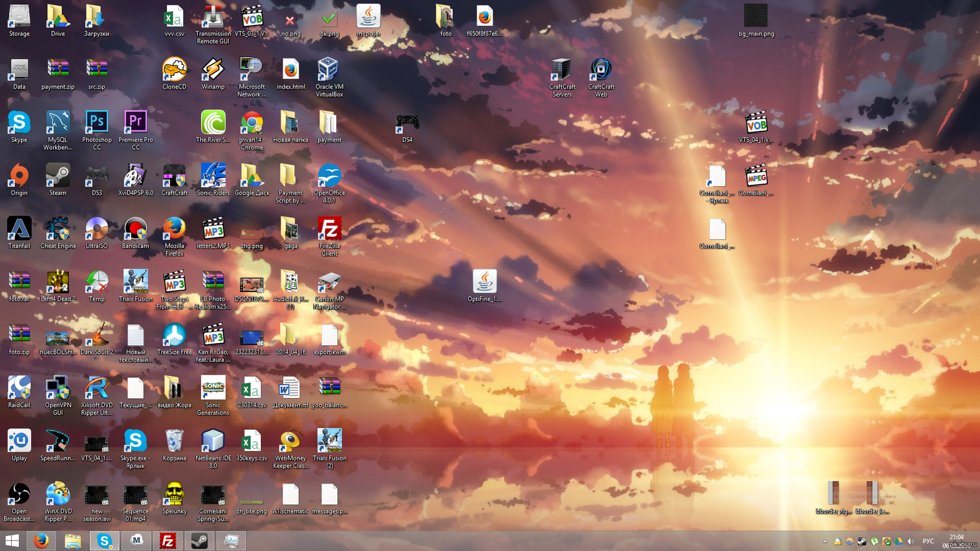Select the Origin desktop shortcut
Image resolution: width=980 pixels, height=551 pixels.
[x=19, y=180]
